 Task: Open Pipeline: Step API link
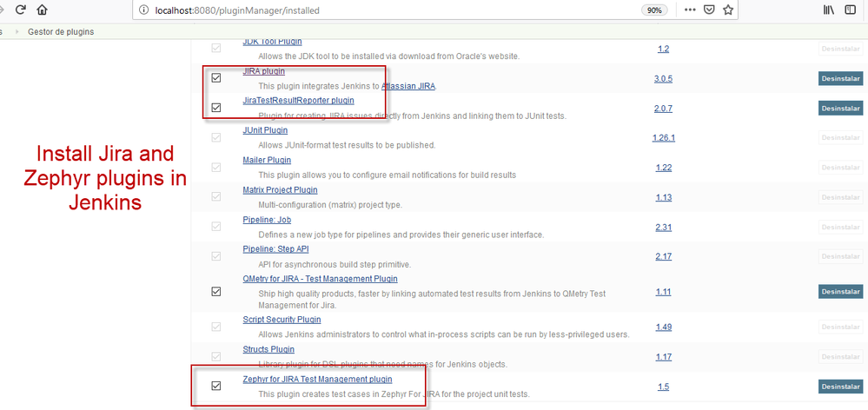275,249
